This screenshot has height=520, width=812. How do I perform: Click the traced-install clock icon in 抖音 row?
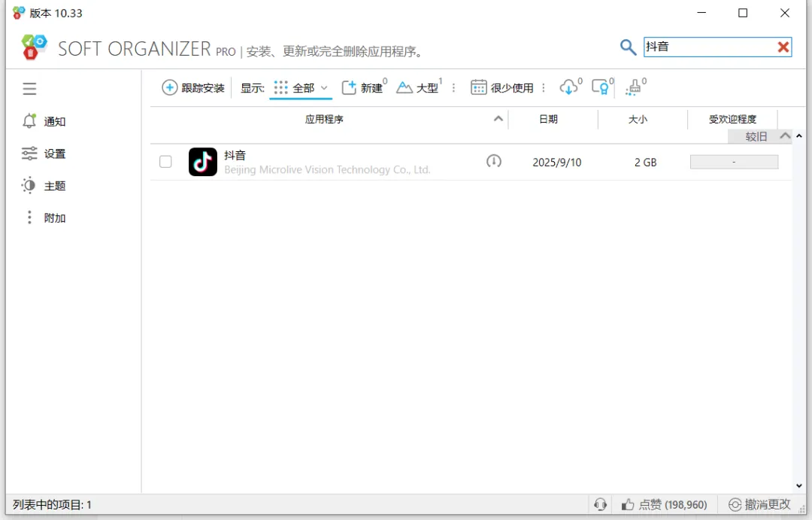coord(494,161)
